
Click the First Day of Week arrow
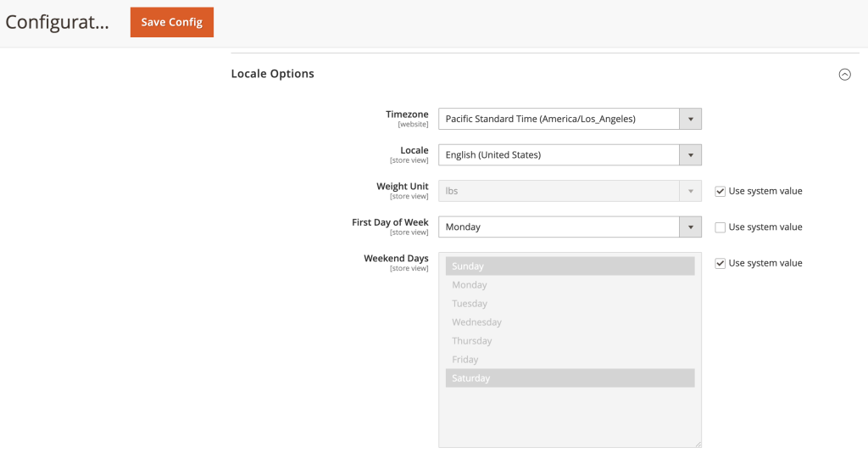click(690, 227)
